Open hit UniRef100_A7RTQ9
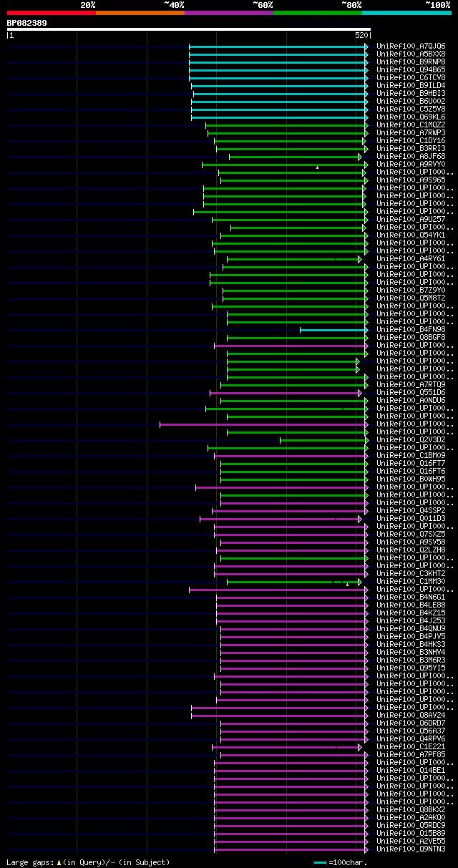458x868 pixels. pos(411,384)
